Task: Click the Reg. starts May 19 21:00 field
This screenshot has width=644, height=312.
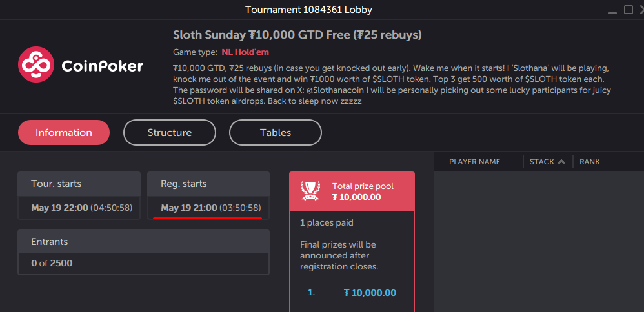Action: [x=208, y=195]
